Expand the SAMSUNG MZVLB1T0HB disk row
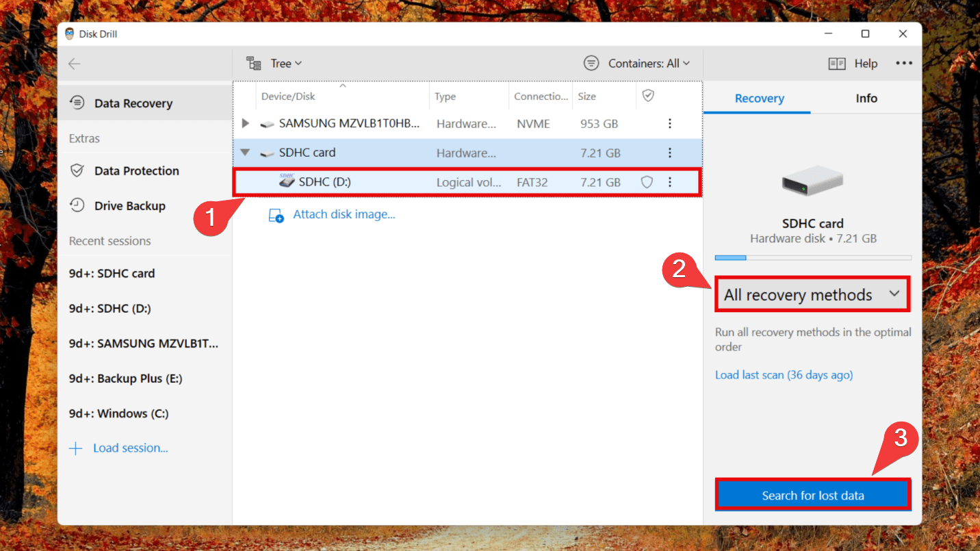This screenshot has height=551, width=980. pos(246,124)
